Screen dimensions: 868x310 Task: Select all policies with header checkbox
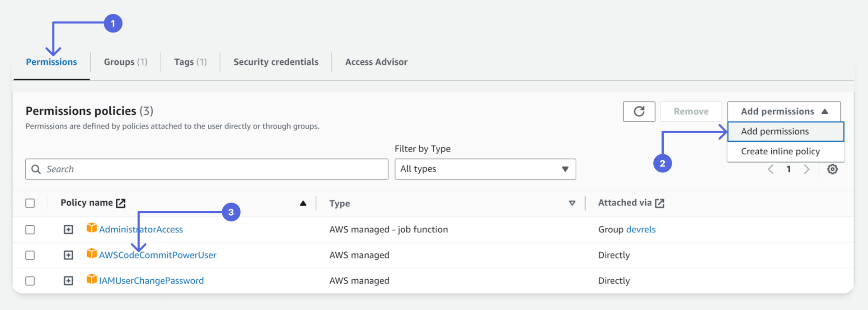pyautogui.click(x=30, y=203)
